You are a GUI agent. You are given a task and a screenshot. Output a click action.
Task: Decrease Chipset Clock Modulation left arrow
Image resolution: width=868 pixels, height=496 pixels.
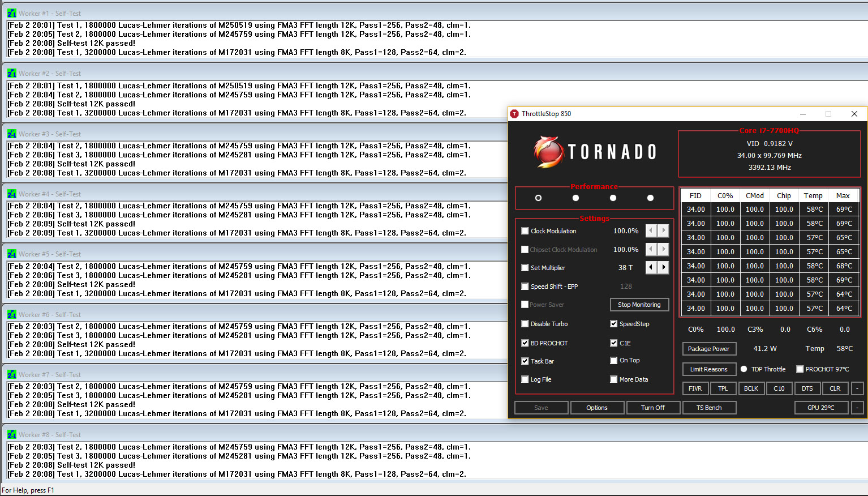pyautogui.click(x=651, y=249)
